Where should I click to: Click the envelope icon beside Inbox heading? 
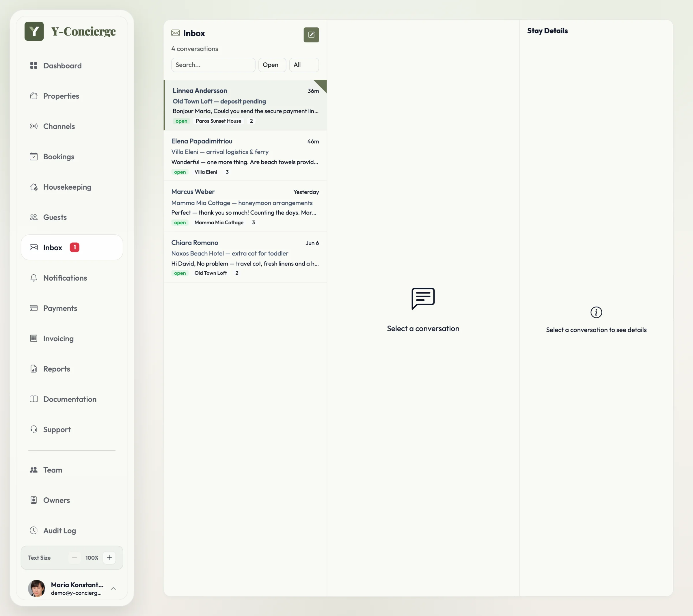176,33
